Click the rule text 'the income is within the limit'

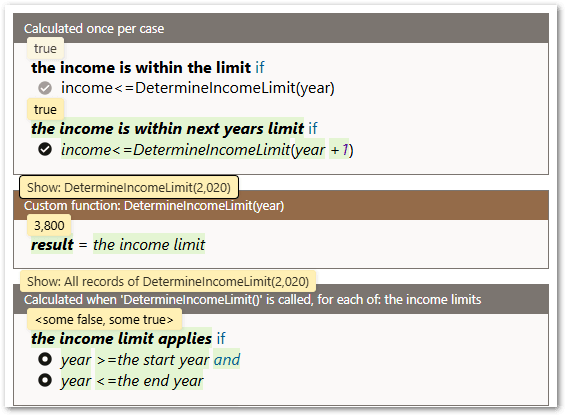(x=141, y=68)
